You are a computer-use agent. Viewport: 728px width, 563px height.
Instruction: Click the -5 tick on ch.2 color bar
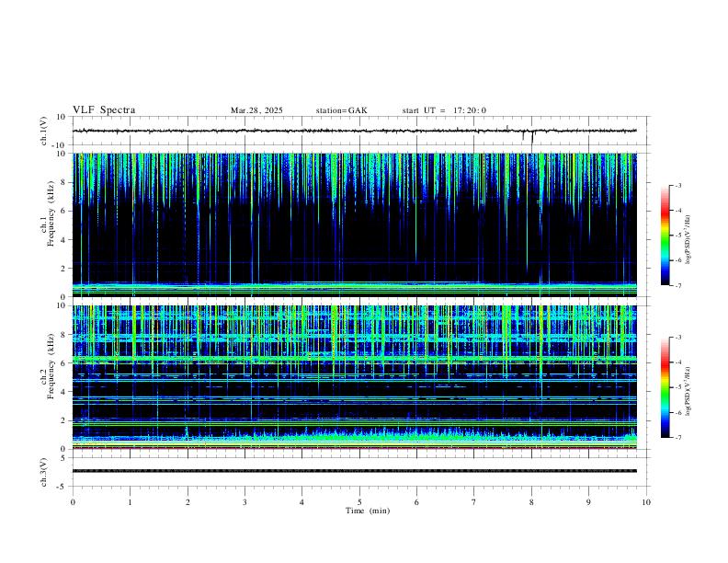(678, 387)
